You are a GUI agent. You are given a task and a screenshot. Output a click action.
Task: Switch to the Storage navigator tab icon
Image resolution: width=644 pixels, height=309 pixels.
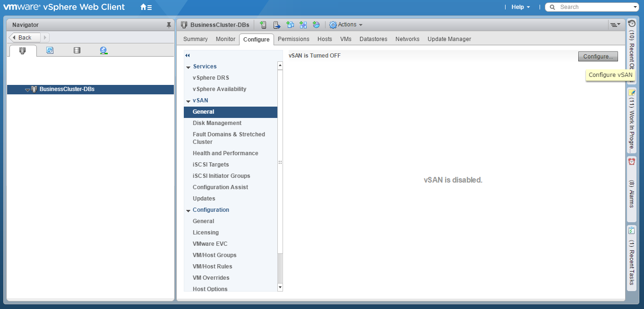point(77,50)
